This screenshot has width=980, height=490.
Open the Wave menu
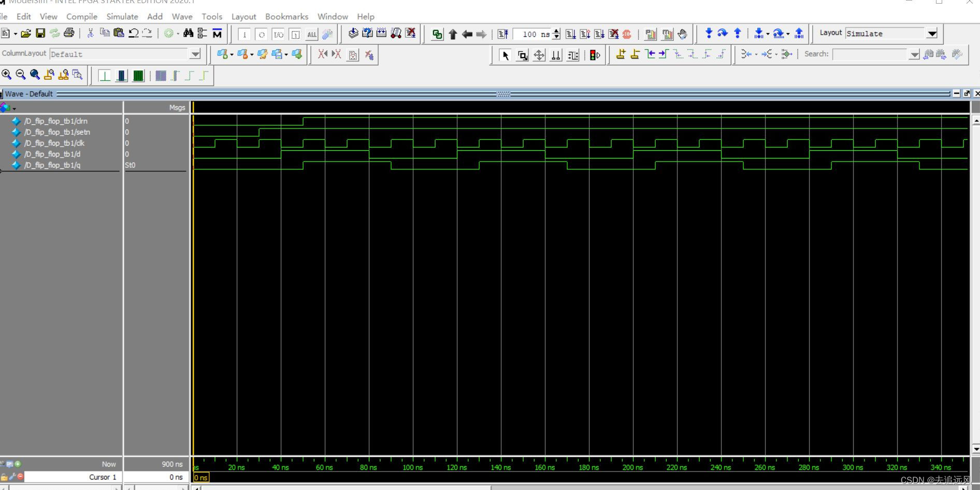click(182, 17)
